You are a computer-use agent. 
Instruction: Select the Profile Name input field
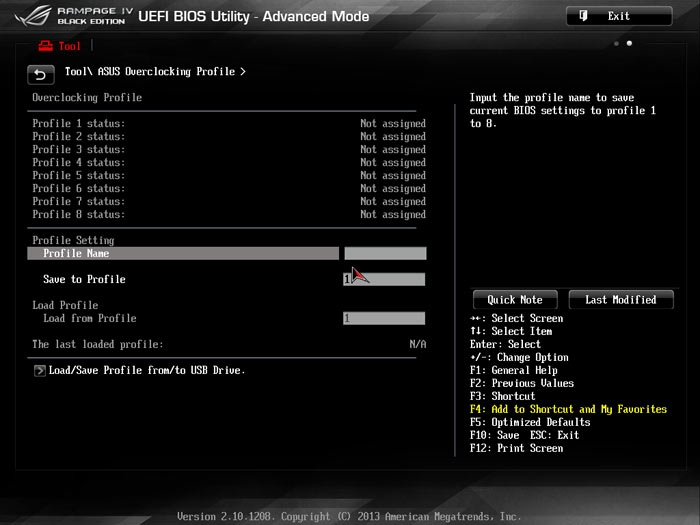coord(385,254)
